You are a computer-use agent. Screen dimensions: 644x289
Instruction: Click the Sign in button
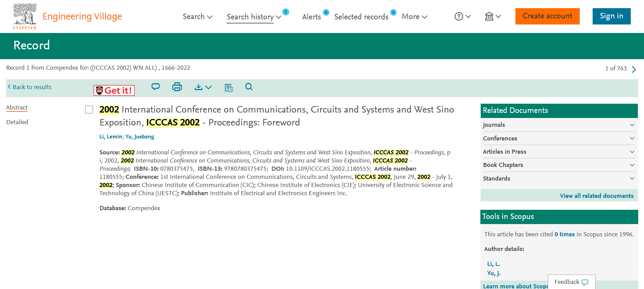click(x=611, y=16)
